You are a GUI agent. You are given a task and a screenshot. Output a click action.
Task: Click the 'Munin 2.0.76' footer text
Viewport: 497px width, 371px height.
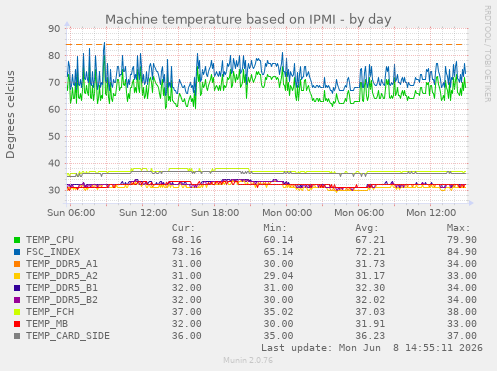point(248,360)
